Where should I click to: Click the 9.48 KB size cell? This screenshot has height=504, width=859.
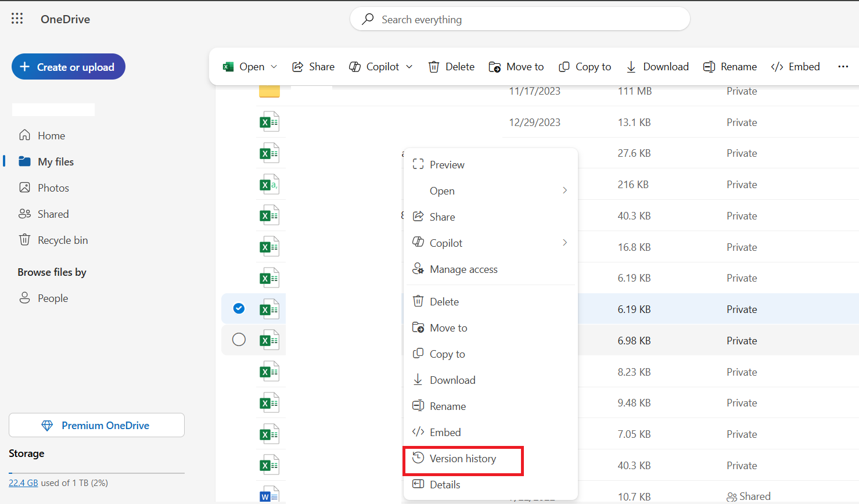click(634, 402)
